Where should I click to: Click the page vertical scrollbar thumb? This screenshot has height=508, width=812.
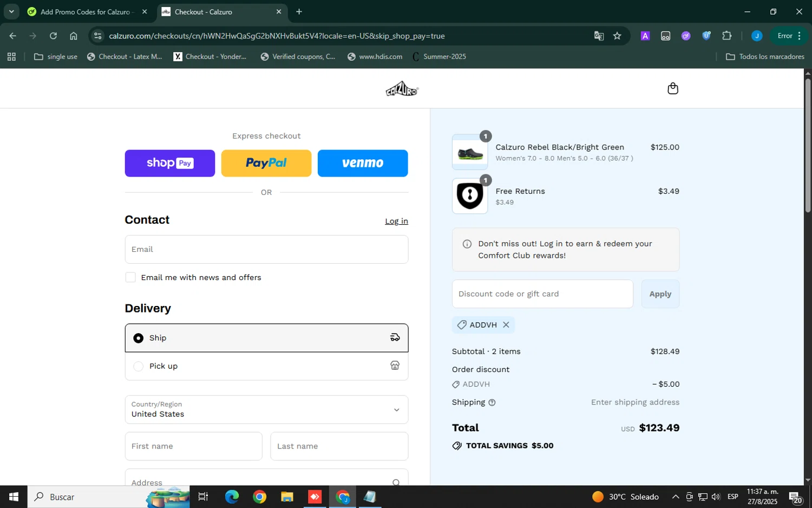click(x=808, y=145)
